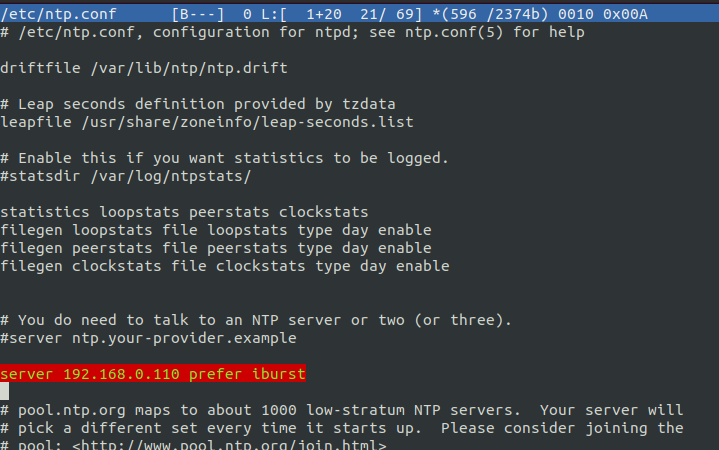Click the [B---] mode flags indicator

click(198, 14)
